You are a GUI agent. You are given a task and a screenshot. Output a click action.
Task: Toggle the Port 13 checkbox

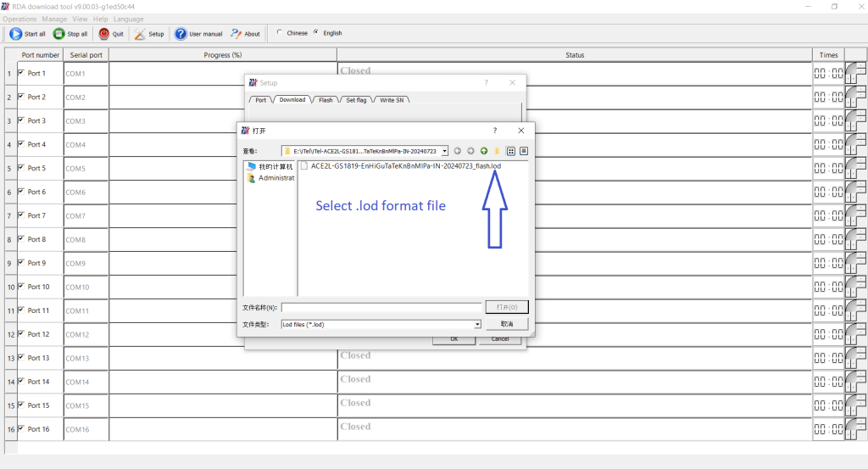point(21,358)
